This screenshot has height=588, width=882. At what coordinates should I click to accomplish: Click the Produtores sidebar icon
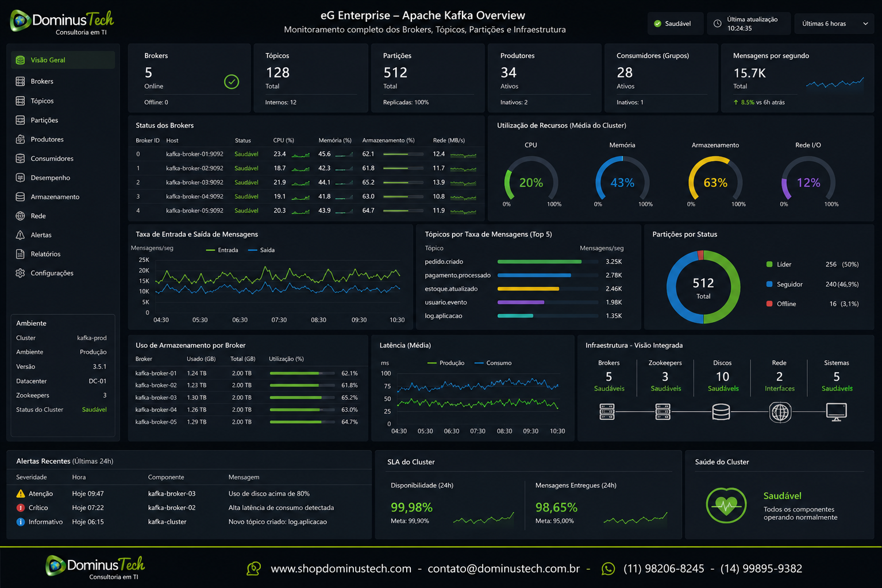[20, 140]
